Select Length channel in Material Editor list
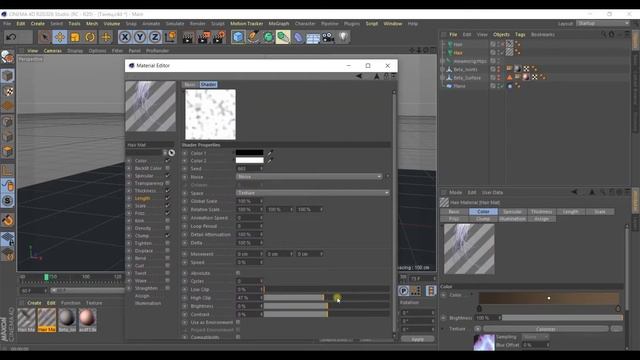 pyautogui.click(x=142, y=198)
